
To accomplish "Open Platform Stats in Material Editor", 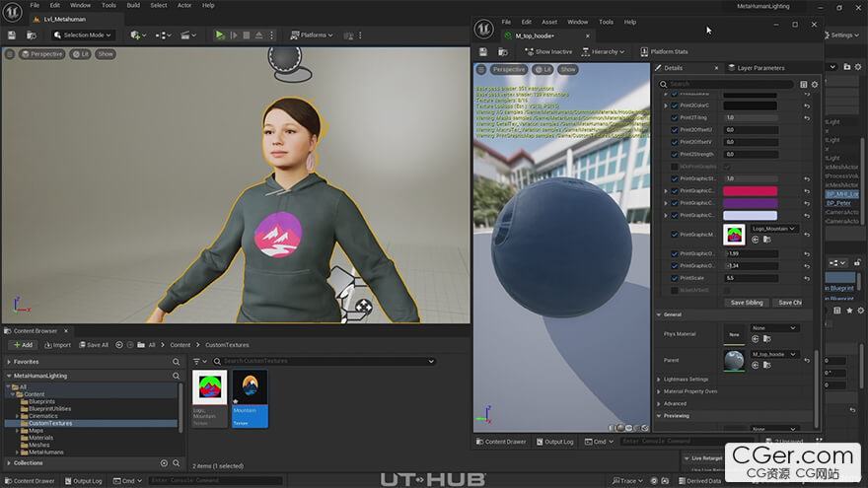I will 664,51.
